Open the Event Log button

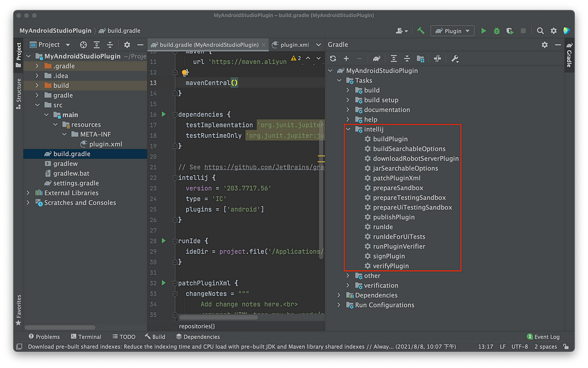543,336
